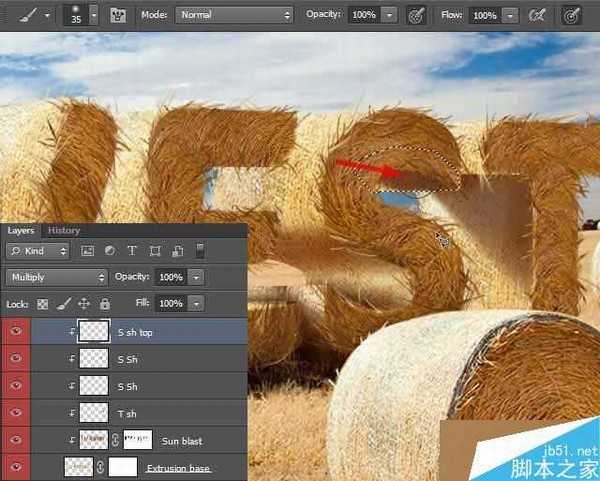
Task: Hide the 'Extrusion base' layer
Action: tap(15, 467)
